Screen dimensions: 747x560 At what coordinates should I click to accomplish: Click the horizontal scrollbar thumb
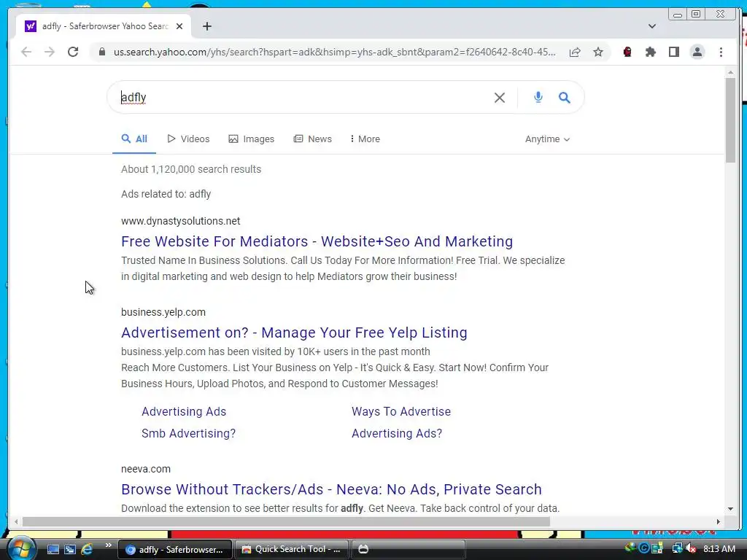pyautogui.click(x=286, y=521)
